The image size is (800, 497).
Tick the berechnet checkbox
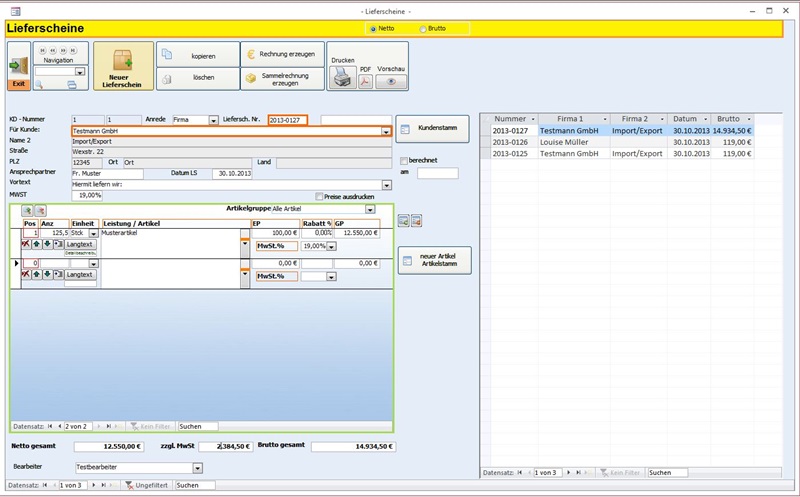pyautogui.click(x=404, y=161)
